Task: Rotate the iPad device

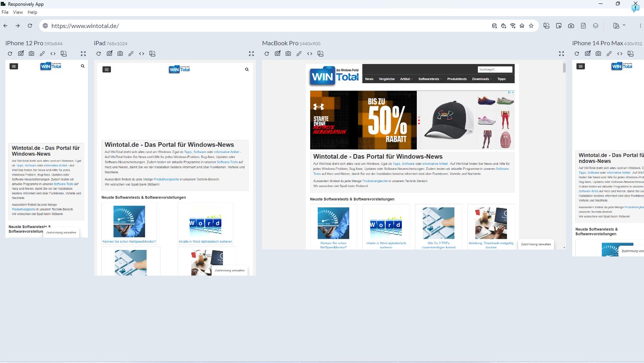Action: pyautogui.click(x=152, y=54)
